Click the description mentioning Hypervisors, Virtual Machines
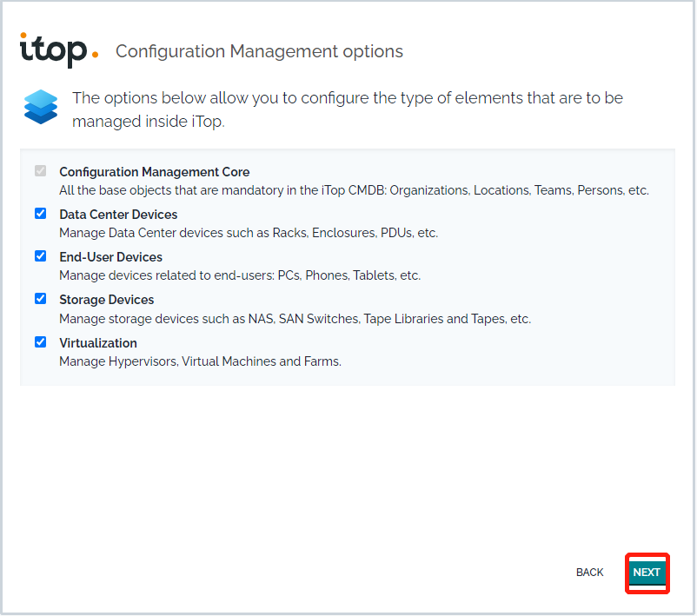This screenshot has height=616, width=697. click(200, 361)
